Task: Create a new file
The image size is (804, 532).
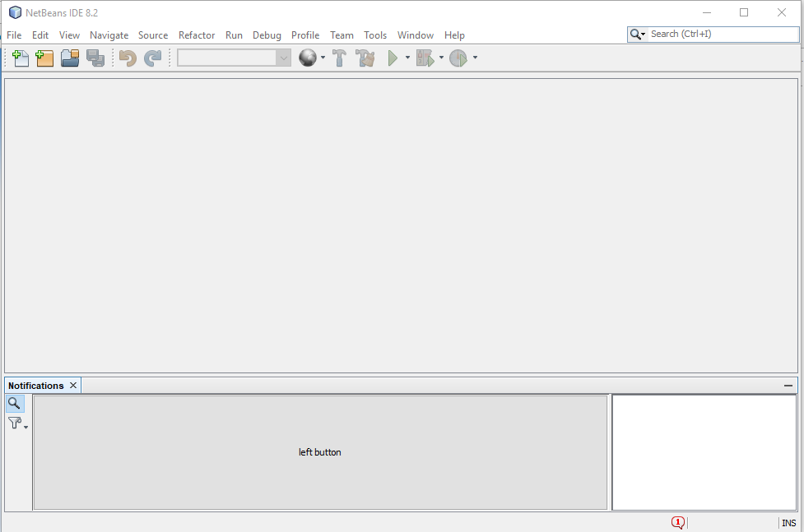Action: pos(20,58)
